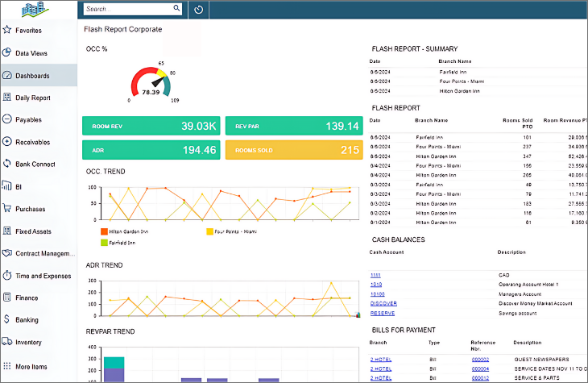The height and width of the screenshot is (383, 588).
Task: Click Fairfield Inn in Flash Report Summary
Action: [x=453, y=72]
